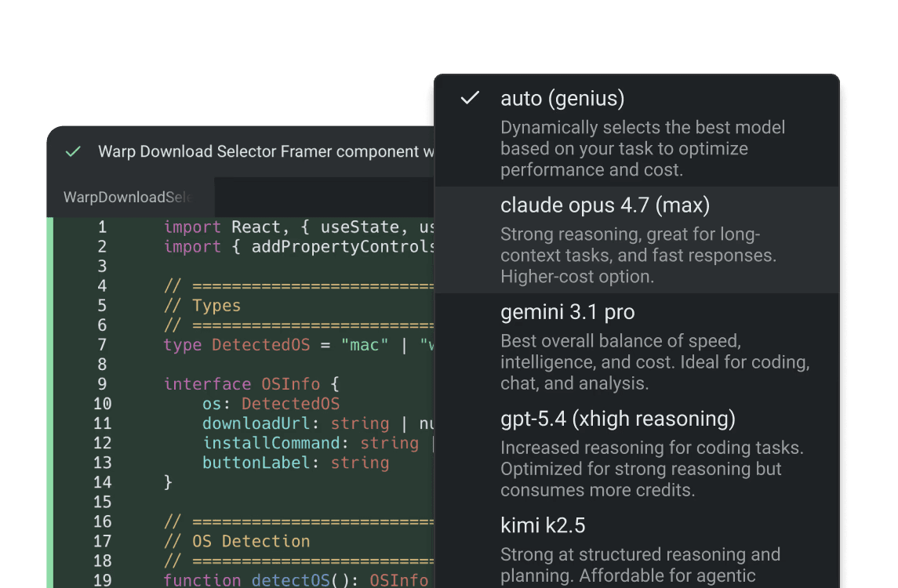
Task: Select gpt-5.4 (xhigh reasoning) model
Action: click(637, 453)
